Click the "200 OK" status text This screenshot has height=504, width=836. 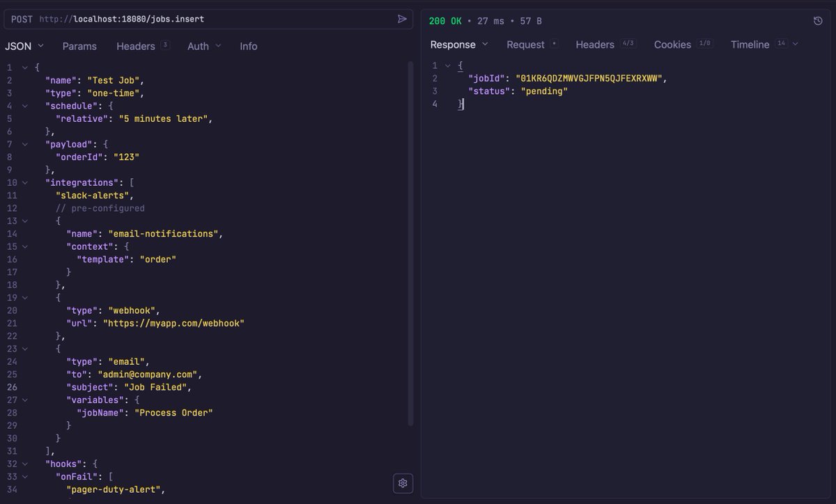tap(445, 21)
